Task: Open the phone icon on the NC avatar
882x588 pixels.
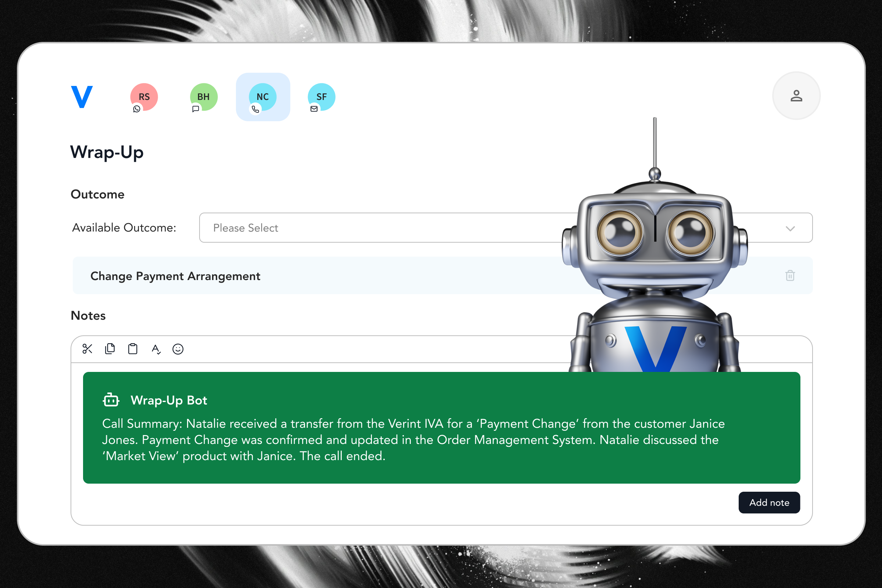Action: (256, 109)
